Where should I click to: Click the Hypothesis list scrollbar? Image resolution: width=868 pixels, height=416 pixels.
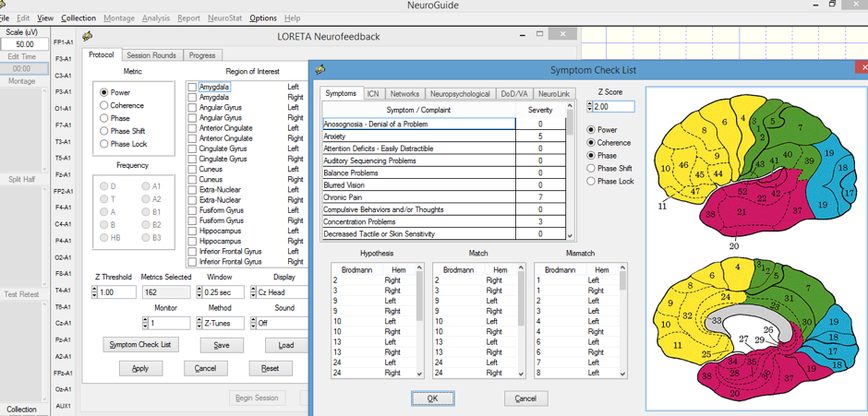pyautogui.click(x=419, y=321)
